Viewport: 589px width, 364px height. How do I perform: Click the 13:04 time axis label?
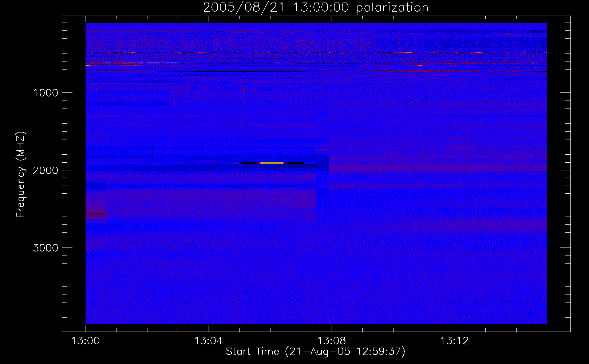209,341
